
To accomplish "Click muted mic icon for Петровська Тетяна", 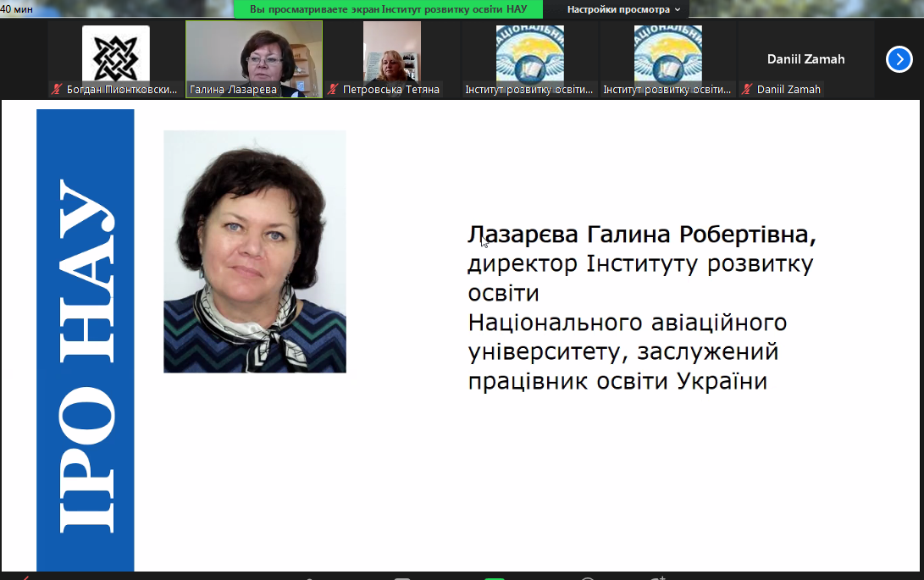I will tap(333, 90).
